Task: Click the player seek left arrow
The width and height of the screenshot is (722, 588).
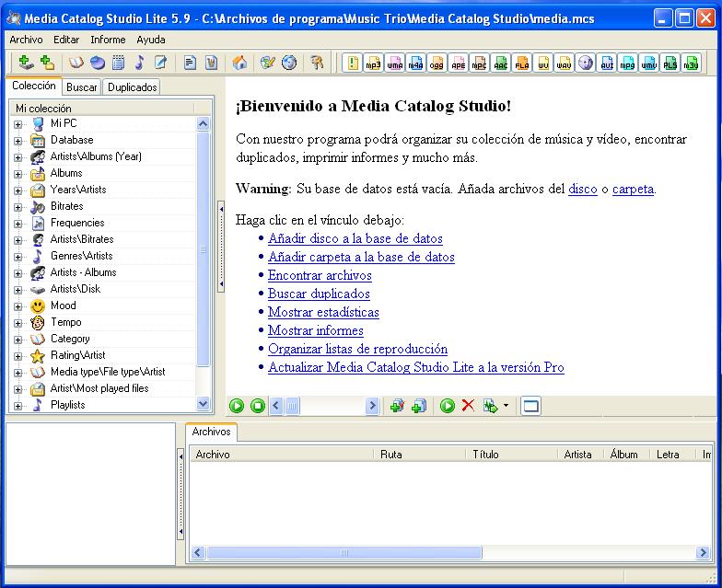Action: point(276,406)
